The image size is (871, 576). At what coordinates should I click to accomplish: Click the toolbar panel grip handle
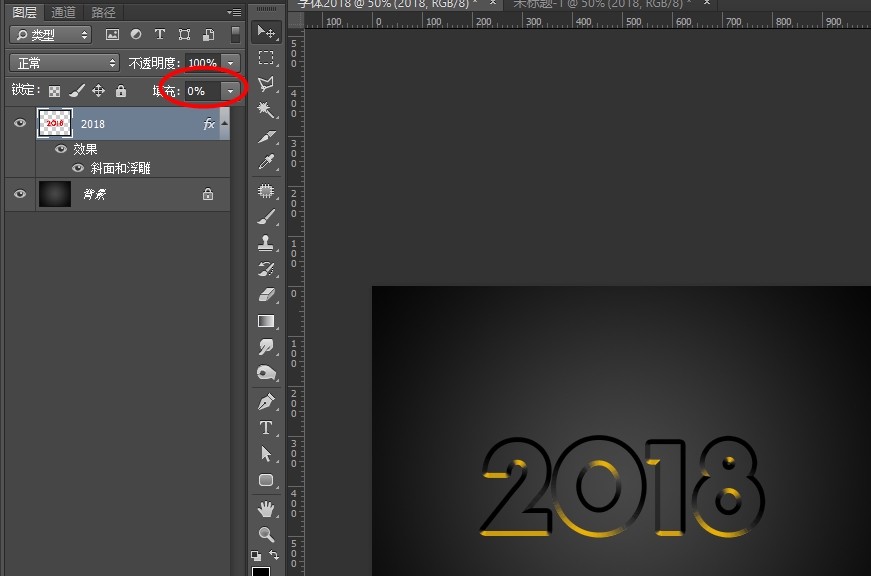266,9
